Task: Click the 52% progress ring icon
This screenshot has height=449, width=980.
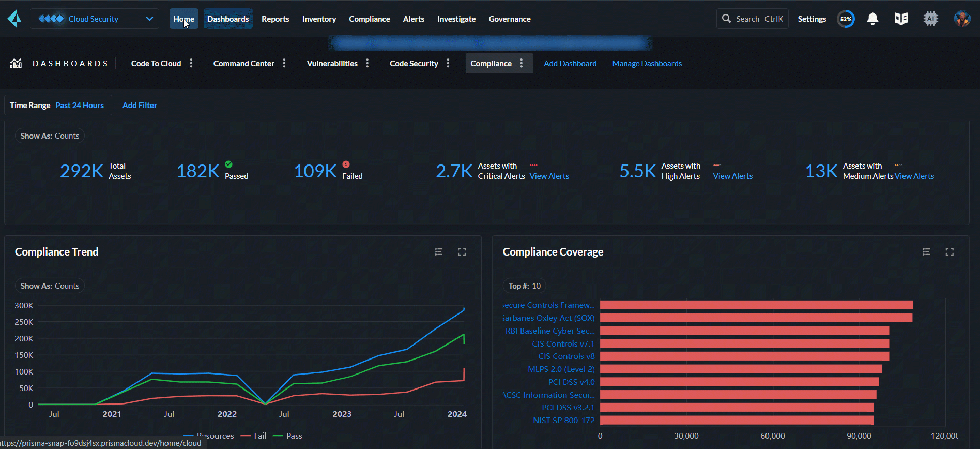Action: (846, 19)
